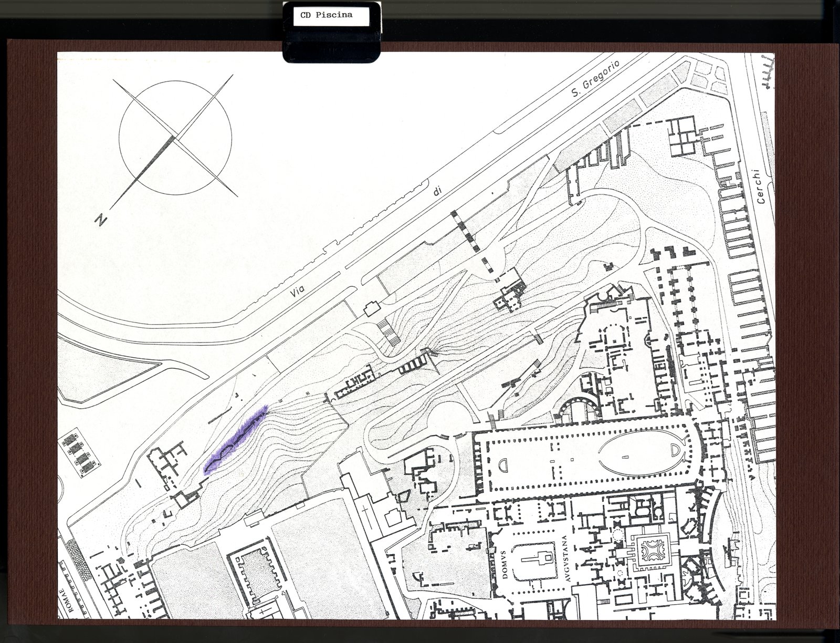The height and width of the screenshot is (643, 840).
Task: Click the "CD Piscina" label tag
Action: (x=332, y=16)
